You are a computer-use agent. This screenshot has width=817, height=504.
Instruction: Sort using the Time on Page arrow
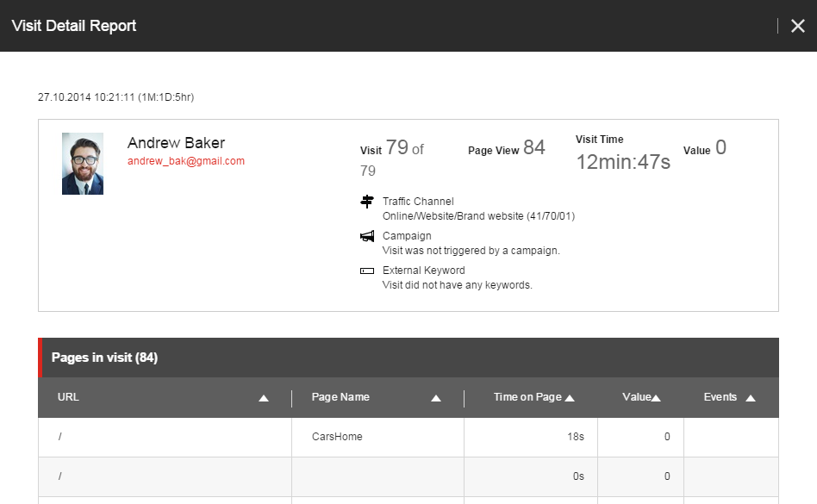(569, 396)
